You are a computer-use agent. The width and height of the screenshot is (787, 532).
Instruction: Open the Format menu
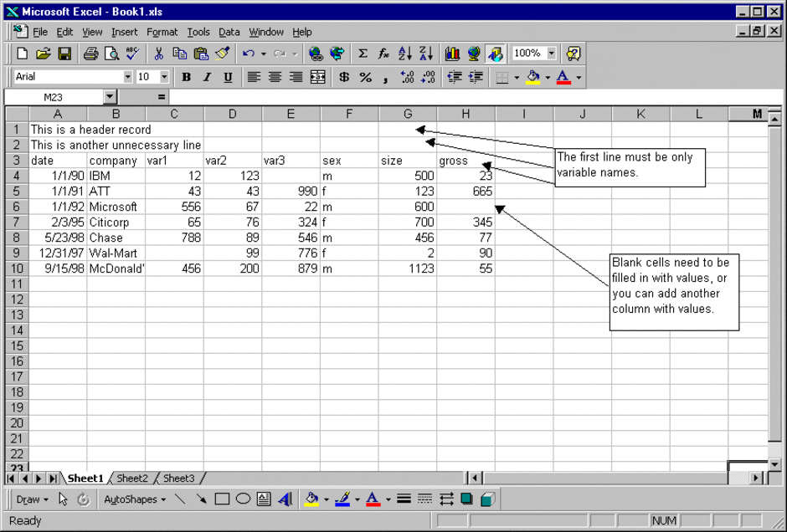[162, 32]
